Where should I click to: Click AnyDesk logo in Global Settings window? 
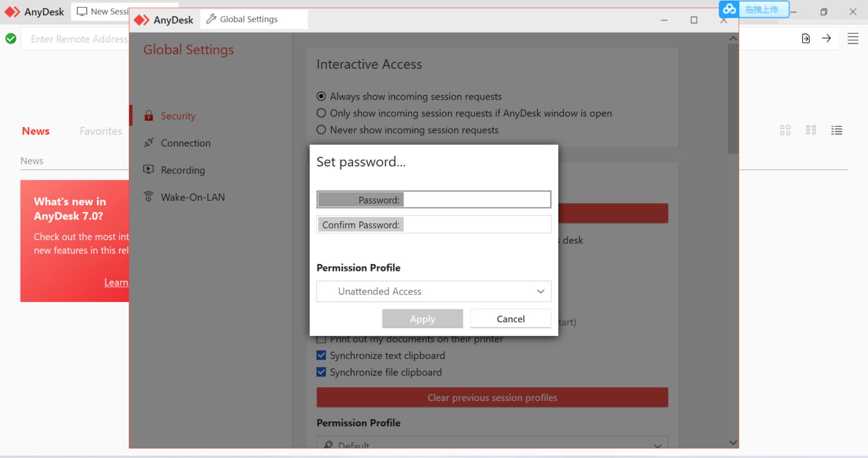click(x=141, y=20)
